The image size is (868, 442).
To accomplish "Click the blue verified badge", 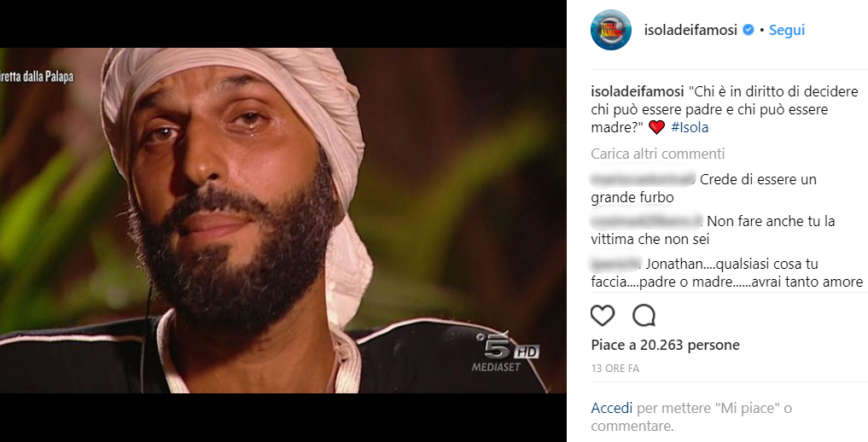I will tap(748, 30).
